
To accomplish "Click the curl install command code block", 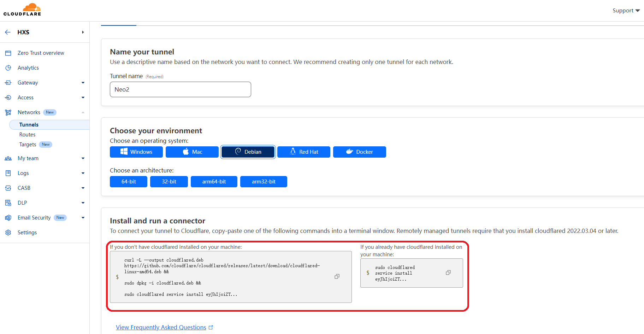I will point(231,277).
